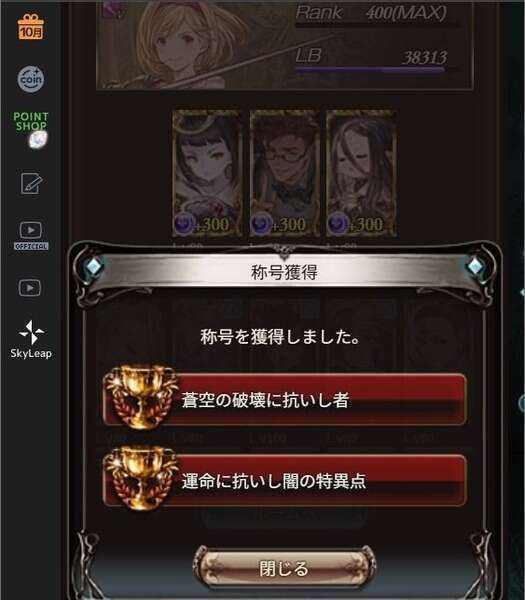This screenshot has height=600, width=525.
Task: Open the October gift box icon
Action: 31,27
